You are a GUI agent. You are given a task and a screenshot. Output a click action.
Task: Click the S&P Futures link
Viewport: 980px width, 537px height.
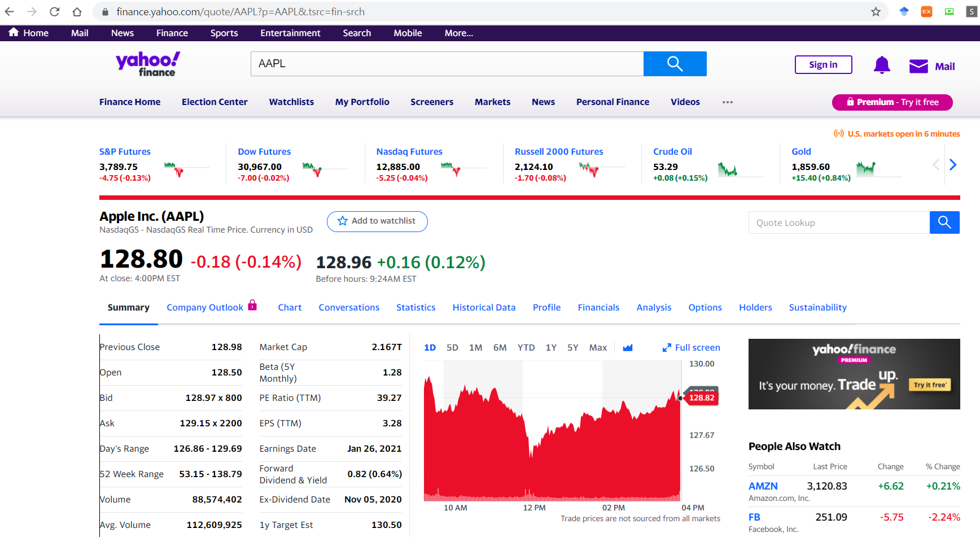pos(125,152)
